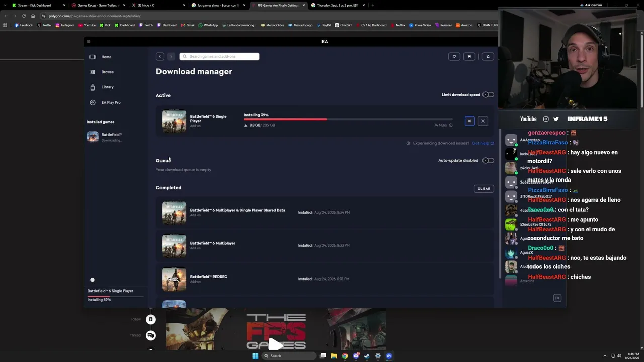Screen dimensions: 644x362
Task: Click Windows taskbar Search box
Action: tap(289, 356)
